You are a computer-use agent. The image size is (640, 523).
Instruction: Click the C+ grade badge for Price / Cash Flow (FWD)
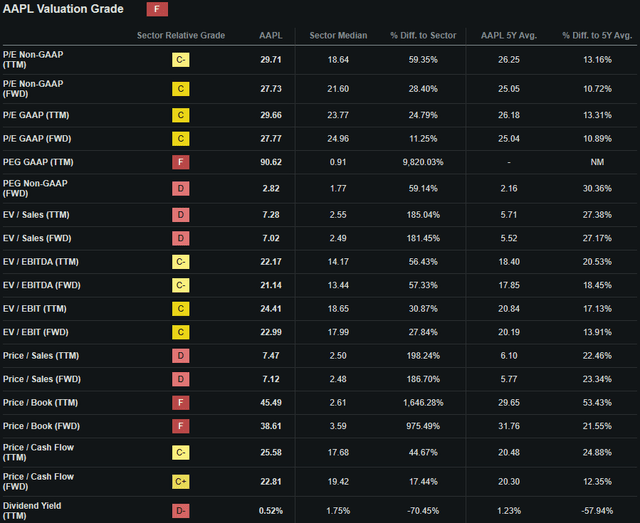pos(180,482)
